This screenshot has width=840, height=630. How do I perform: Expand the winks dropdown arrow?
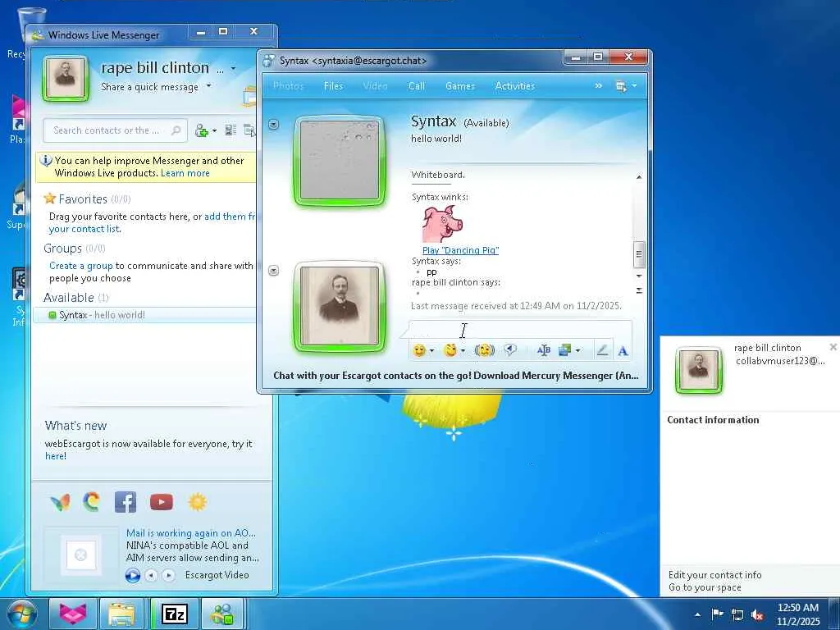[463, 351]
